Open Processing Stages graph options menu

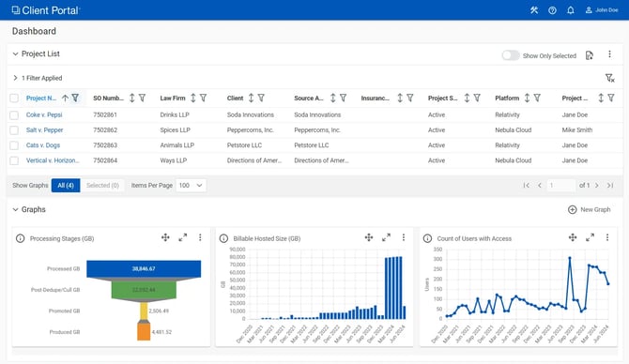coord(200,237)
